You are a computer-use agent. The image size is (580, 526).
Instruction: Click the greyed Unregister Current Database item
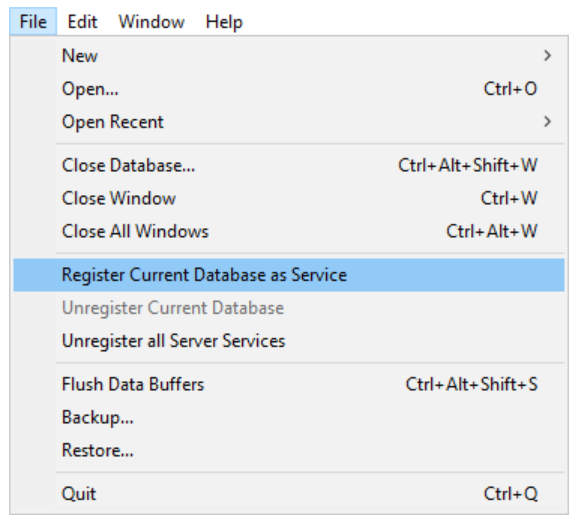pyautogui.click(x=289, y=308)
